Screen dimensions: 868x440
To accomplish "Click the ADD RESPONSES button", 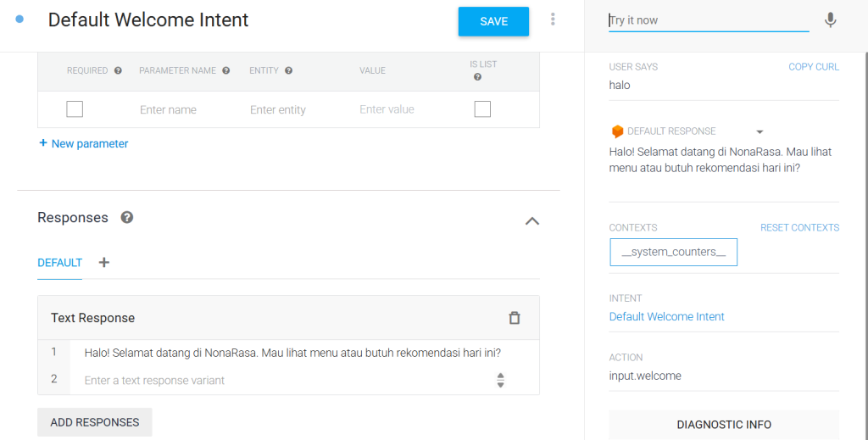I will (x=95, y=422).
